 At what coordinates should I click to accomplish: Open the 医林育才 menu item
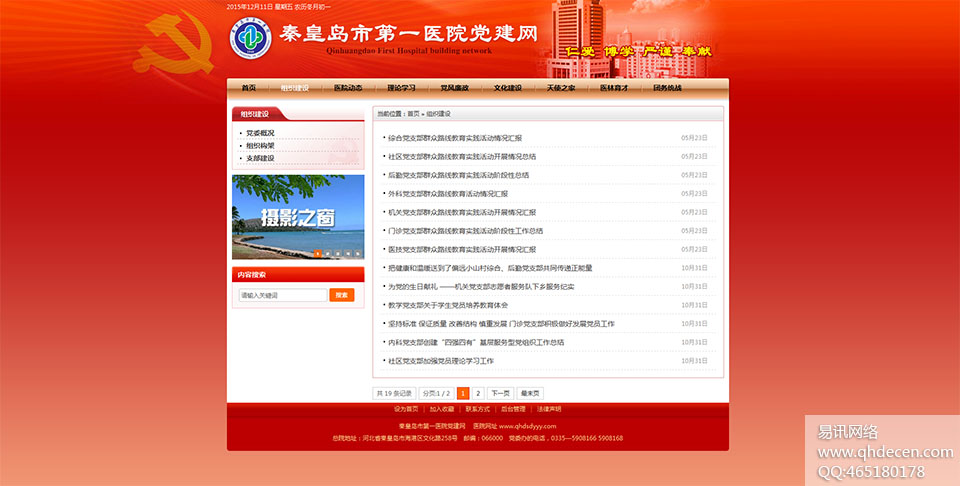pos(614,88)
